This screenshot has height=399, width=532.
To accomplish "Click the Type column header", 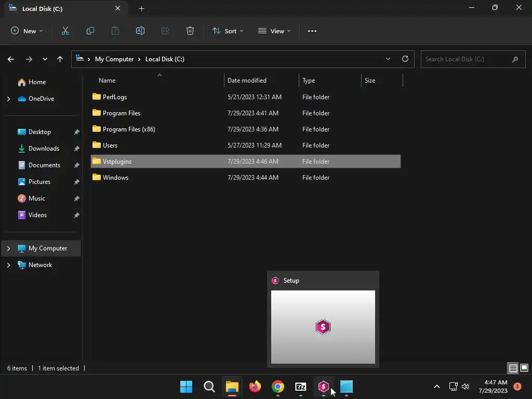I will [309, 81].
